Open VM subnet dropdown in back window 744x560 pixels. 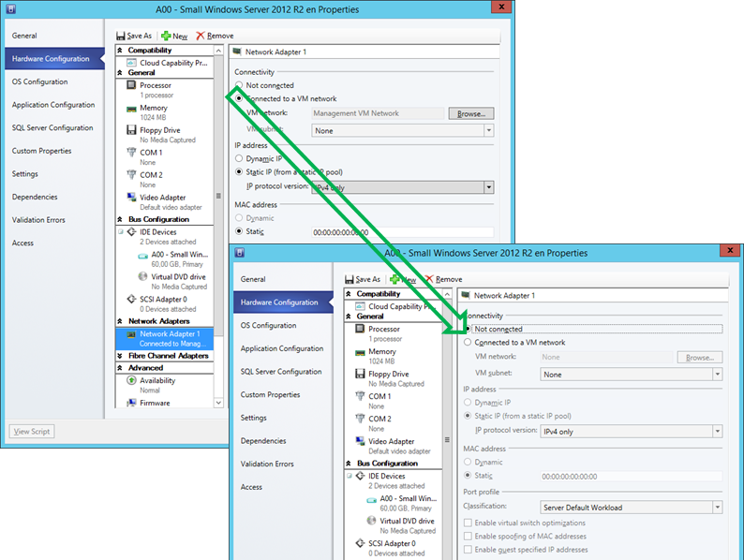[x=489, y=130]
